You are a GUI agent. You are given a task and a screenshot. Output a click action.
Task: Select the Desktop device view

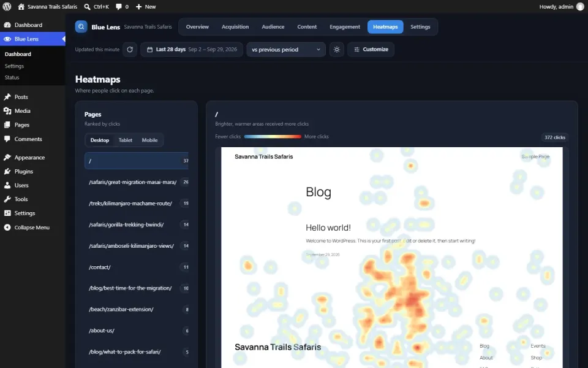tap(99, 140)
